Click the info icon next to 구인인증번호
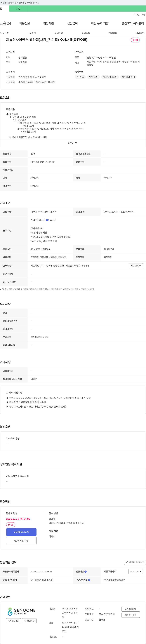This screenshot has width=146, height=644. (89, 580)
